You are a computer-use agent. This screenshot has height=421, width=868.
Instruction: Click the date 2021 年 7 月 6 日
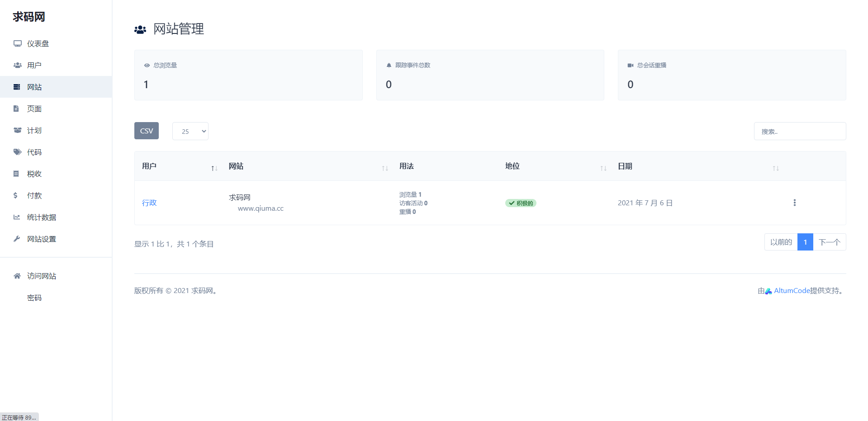[645, 203]
